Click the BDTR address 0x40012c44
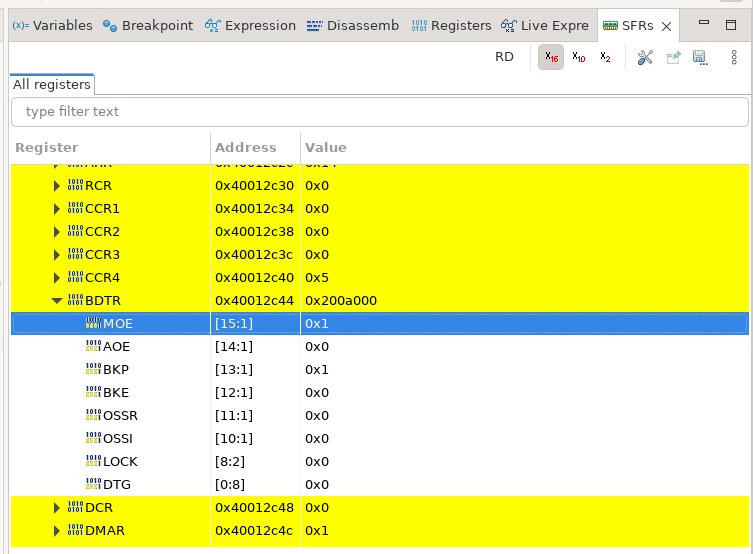The image size is (753, 554). [254, 301]
